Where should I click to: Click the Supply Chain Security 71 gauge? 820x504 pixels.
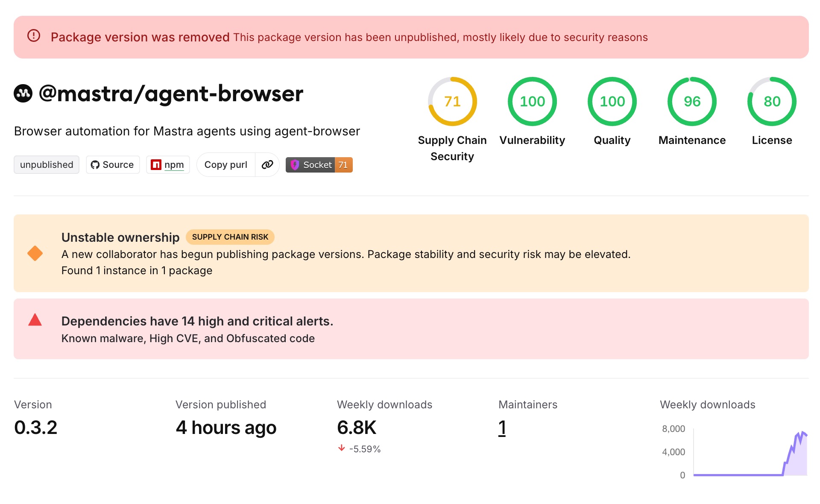tap(452, 101)
